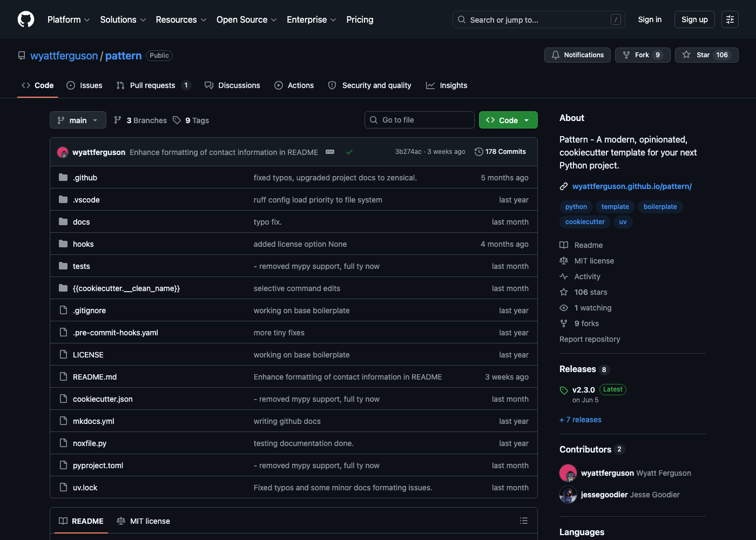Open the Insights tab
The width and height of the screenshot is (756, 540).
447,85
